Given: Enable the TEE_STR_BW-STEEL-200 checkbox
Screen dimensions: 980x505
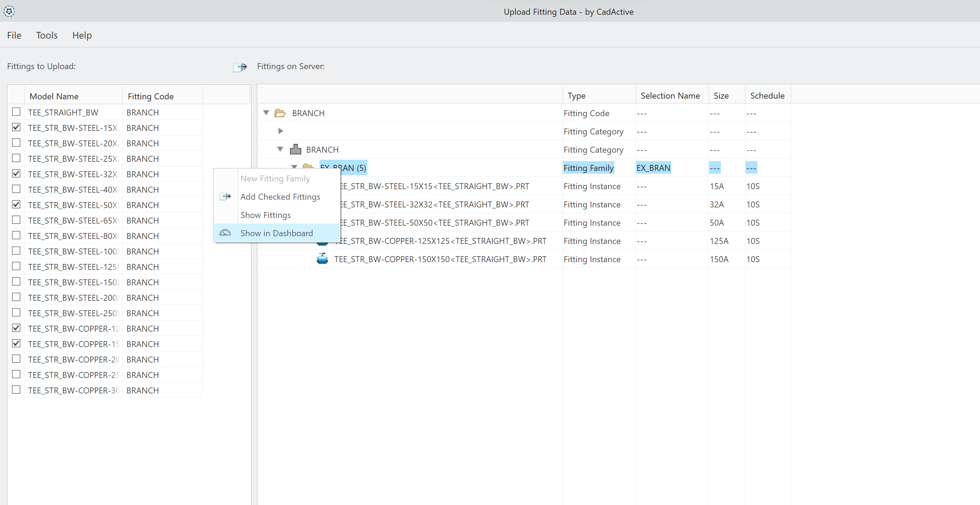Looking at the screenshot, I should click(16, 297).
